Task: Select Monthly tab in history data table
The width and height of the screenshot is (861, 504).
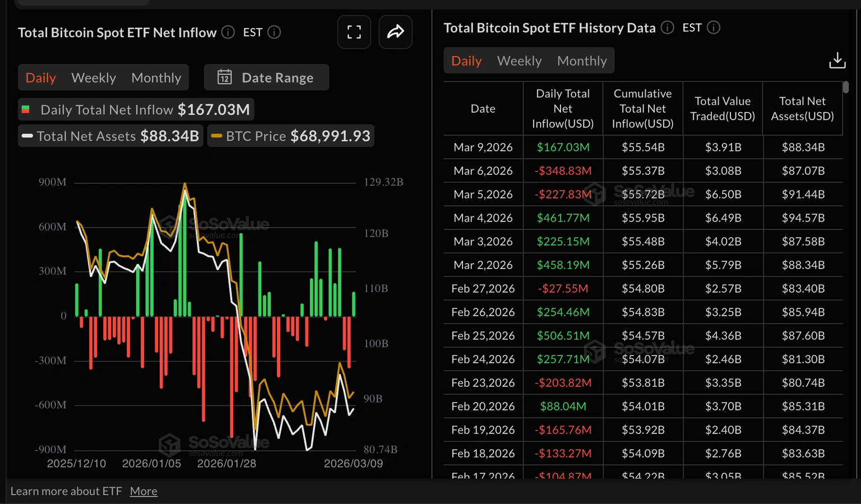Action: tap(582, 61)
